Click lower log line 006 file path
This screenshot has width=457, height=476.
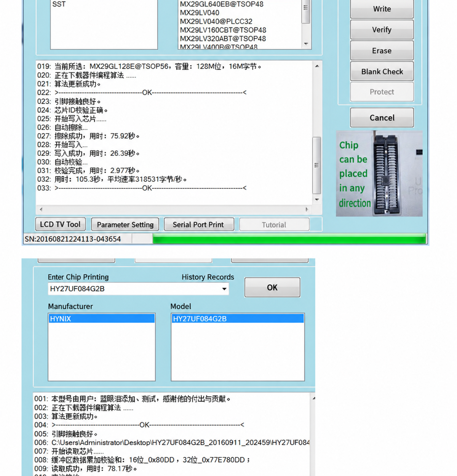172,442
